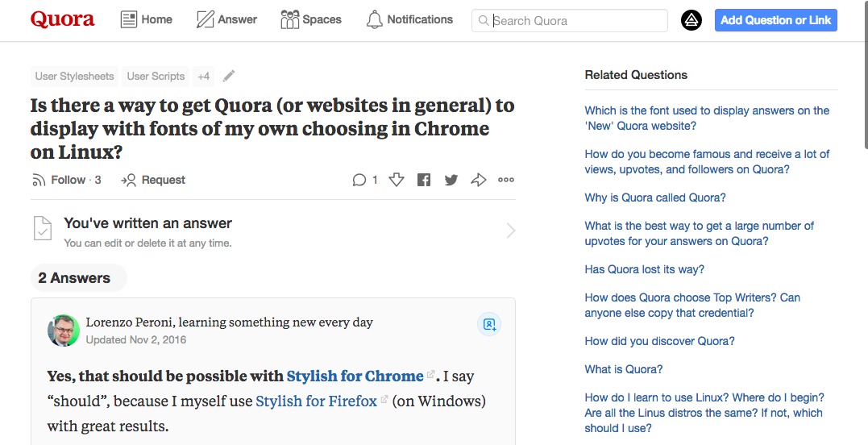Open the Notifications bell

(x=409, y=19)
